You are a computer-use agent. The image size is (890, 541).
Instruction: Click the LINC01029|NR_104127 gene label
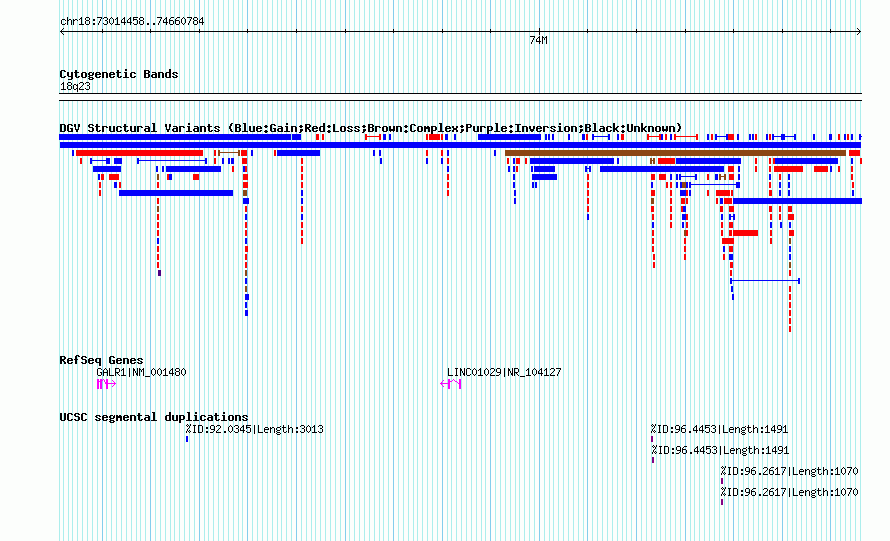pyautogui.click(x=504, y=372)
